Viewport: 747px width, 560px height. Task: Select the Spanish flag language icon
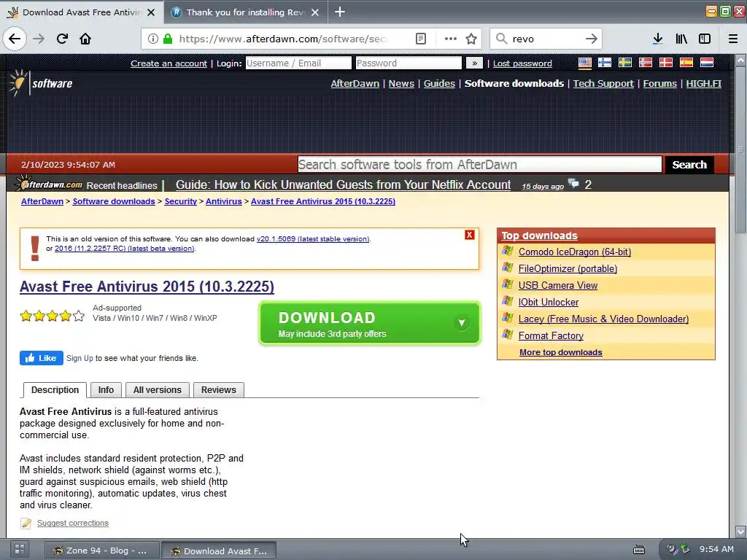pos(686,63)
